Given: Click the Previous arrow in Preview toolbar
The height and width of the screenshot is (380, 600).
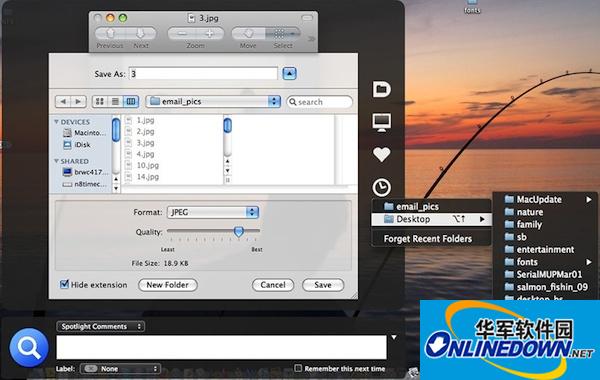Looking at the screenshot, I should click(x=111, y=33).
